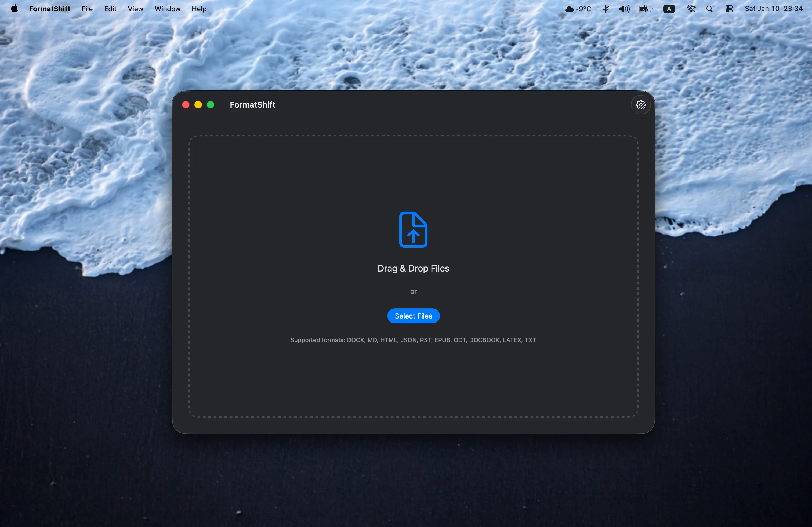812x527 pixels.
Task: Click the Select Files button
Action: tap(413, 316)
